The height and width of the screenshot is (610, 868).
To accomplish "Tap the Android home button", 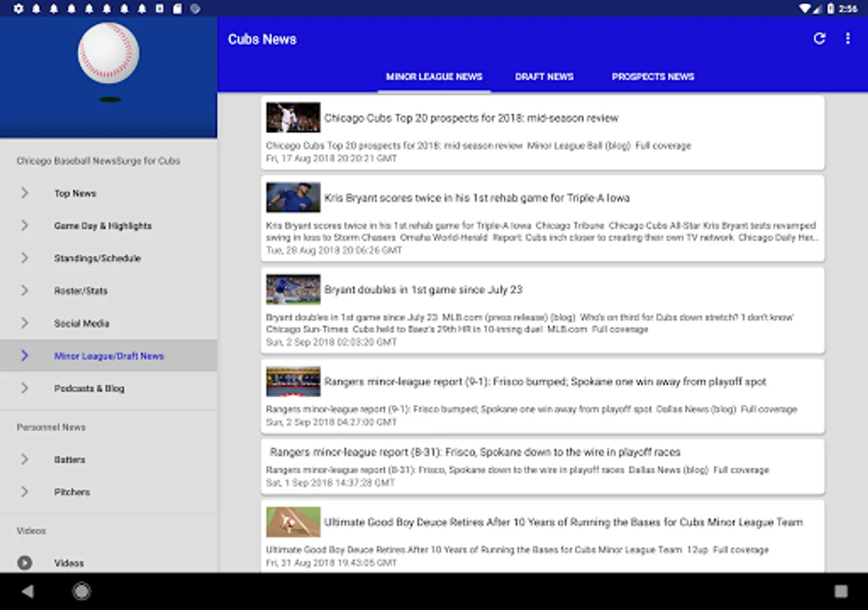I will click(x=81, y=592).
